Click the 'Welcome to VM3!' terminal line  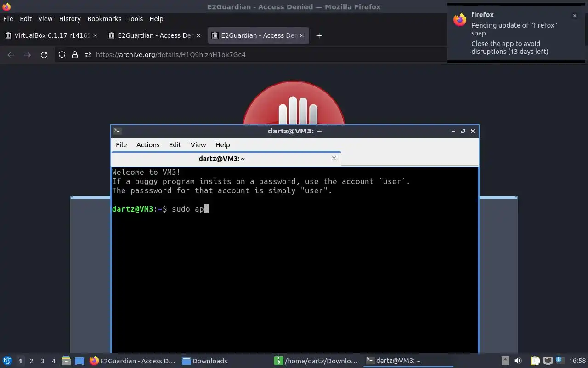[x=147, y=172]
